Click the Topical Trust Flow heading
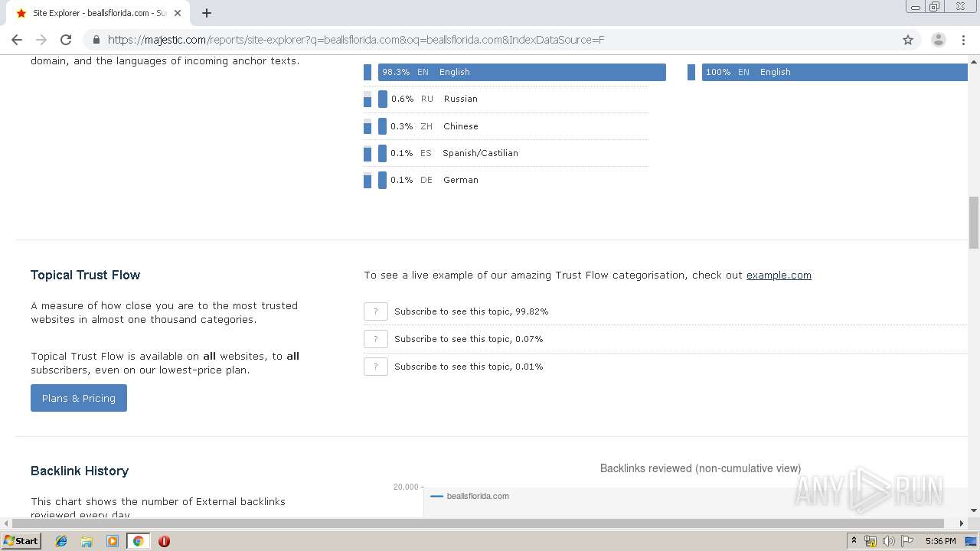Viewport: 980px width, 551px height. click(86, 275)
